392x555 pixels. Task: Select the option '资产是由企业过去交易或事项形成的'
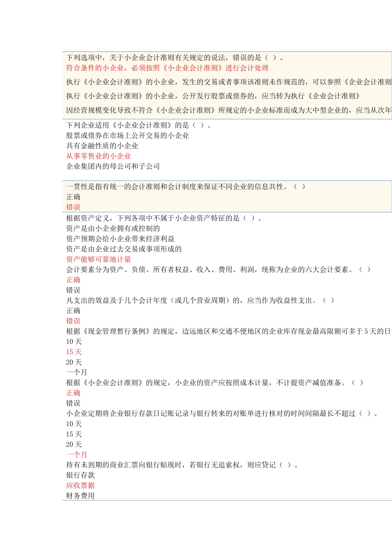click(124, 249)
